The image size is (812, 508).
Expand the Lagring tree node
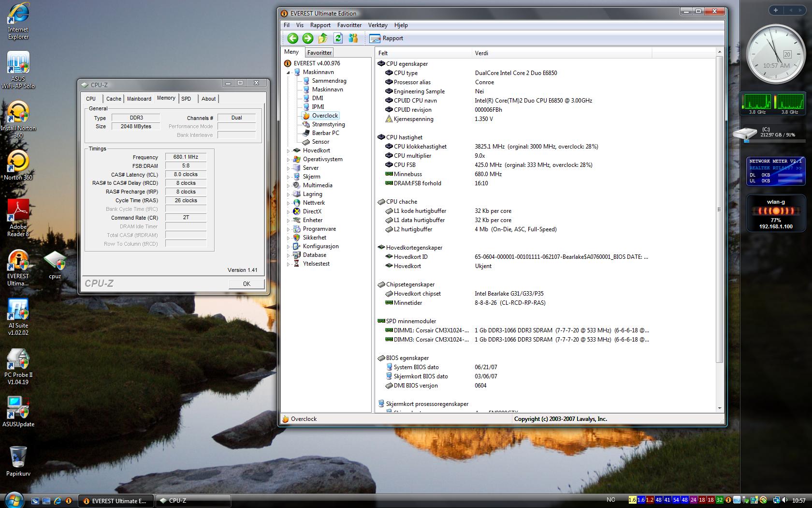pos(289,194)
